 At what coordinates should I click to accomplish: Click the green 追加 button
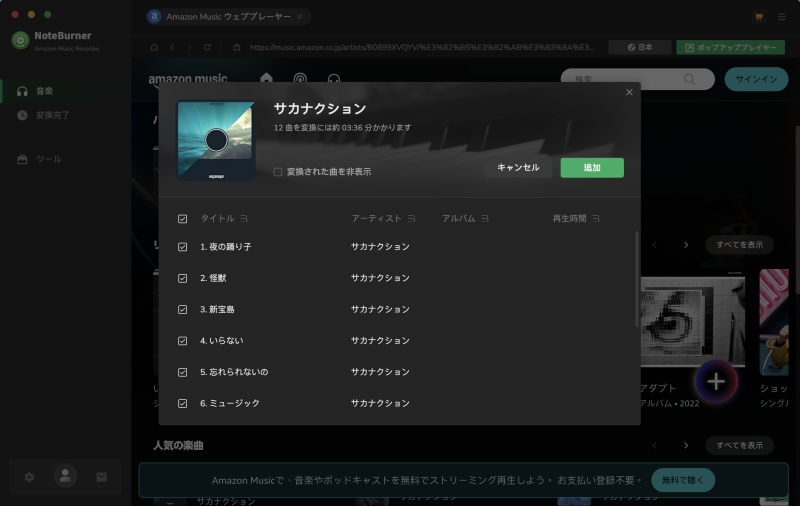[592, 168]
